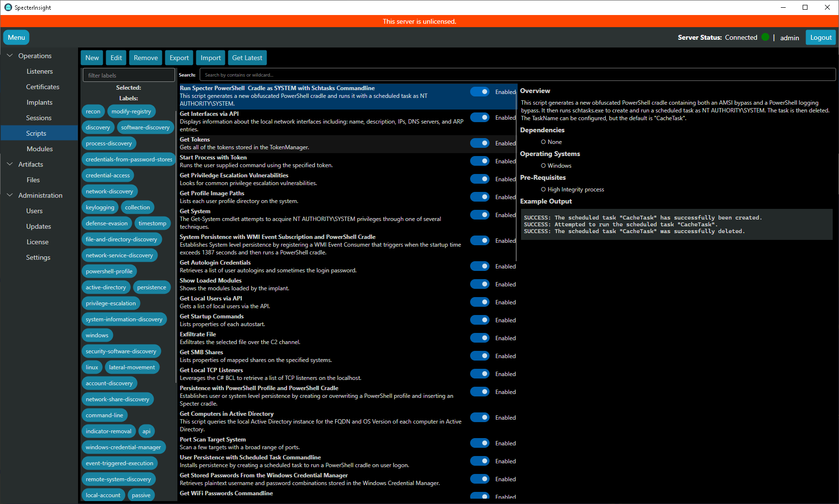This screenshot has width=839, height=504.
Task: Toggle the Get Profile Image Paths switch
Action: 480,197
